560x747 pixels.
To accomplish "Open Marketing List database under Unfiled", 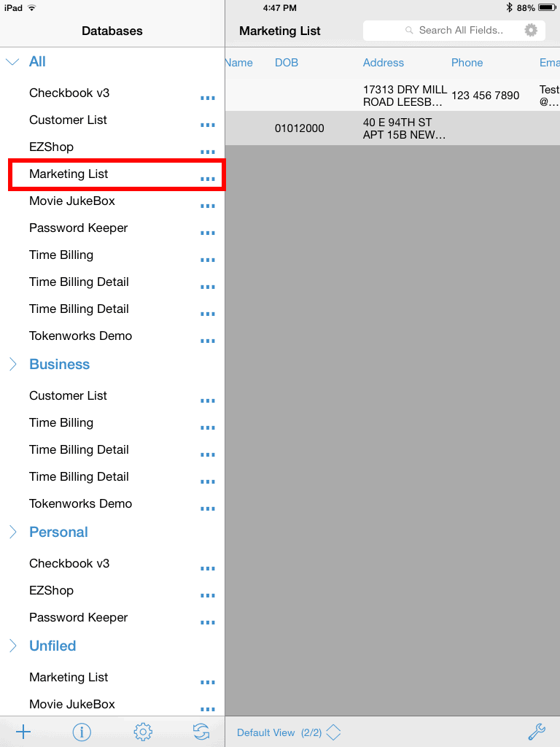I will pyautogui.click(x=69, y=677).
